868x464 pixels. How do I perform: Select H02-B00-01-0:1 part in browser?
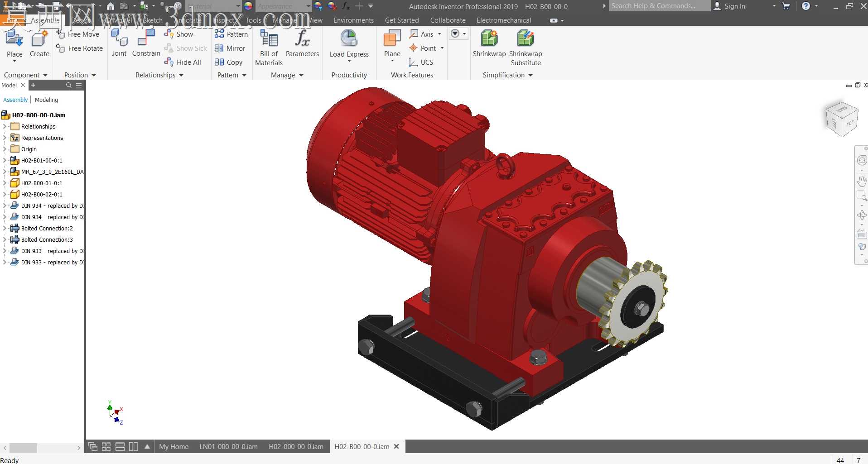click(x=42, y=183)
